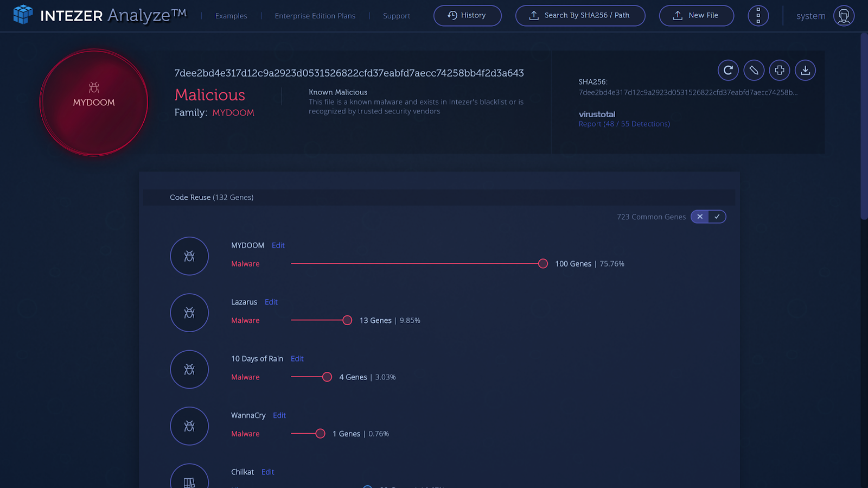Download the sample via download icon
This screenshot has width=868, height=488.
click(805, 70)
